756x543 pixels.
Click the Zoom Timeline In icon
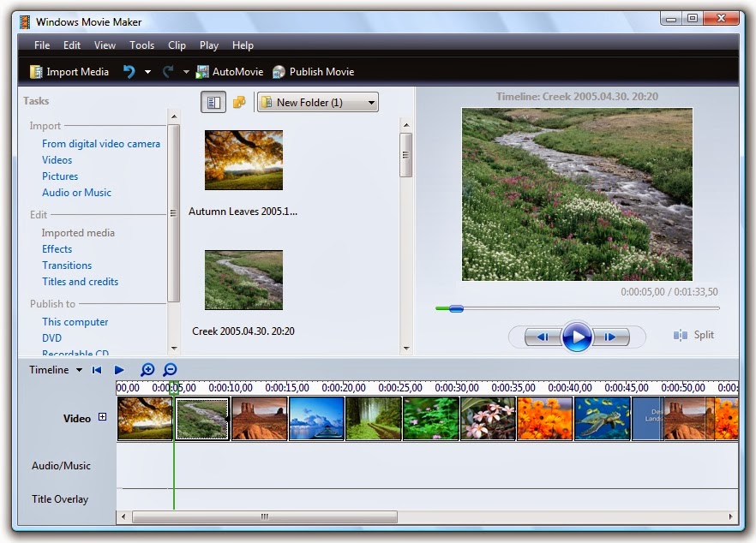(147, 369)
